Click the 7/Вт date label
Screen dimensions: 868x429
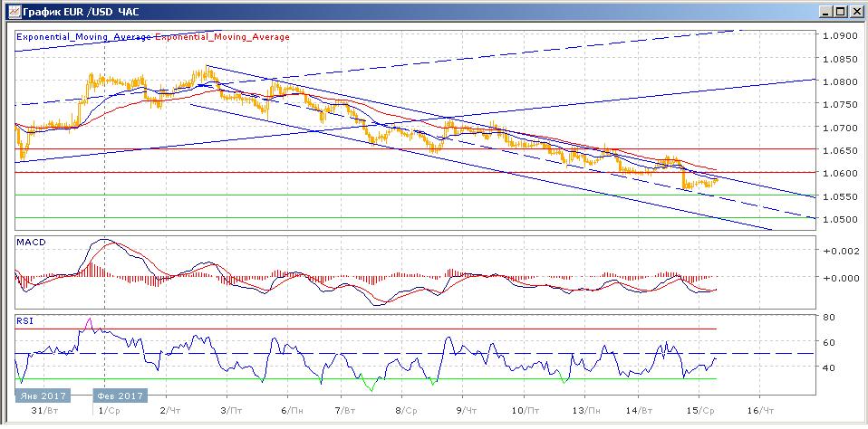point(346,411)
